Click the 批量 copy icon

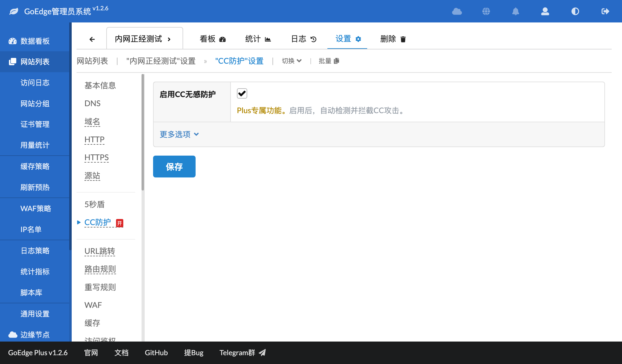[337, 61]
